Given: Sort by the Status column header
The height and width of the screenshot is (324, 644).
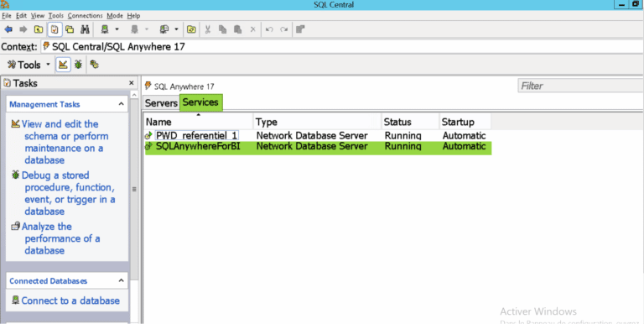Looking at the screenshot, I should point(410,122).
